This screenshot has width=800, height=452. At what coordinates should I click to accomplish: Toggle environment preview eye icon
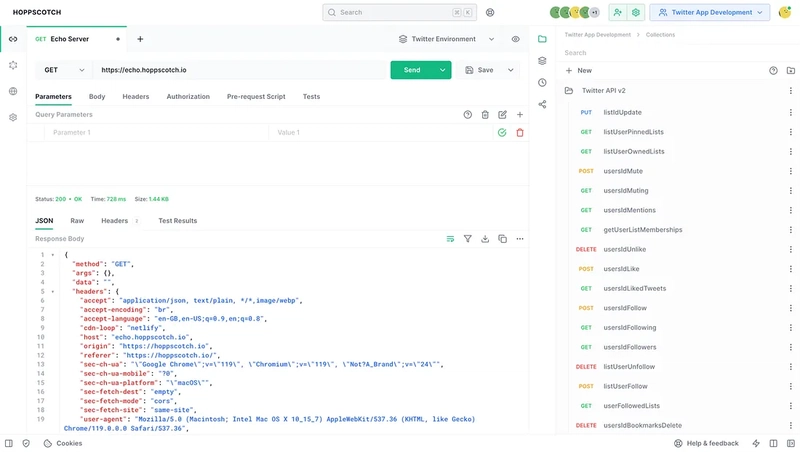[516, 39]
